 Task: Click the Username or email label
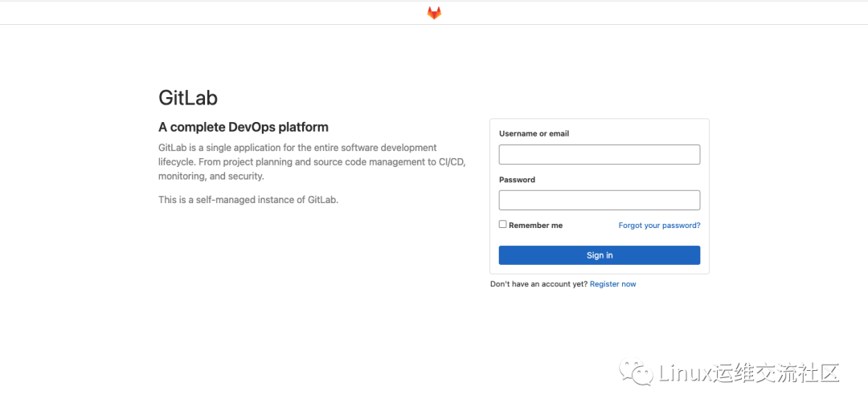pyautogui.click(x=534, y=133)
